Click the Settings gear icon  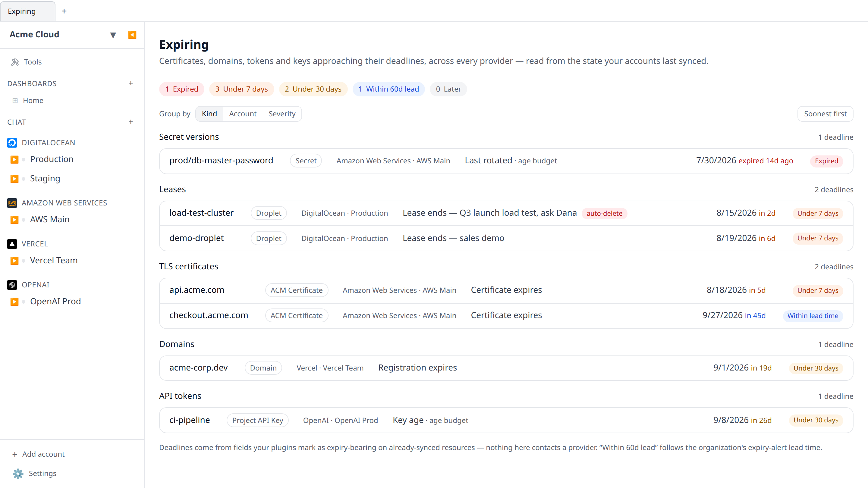pyautogui.click(x=18, y=474)
